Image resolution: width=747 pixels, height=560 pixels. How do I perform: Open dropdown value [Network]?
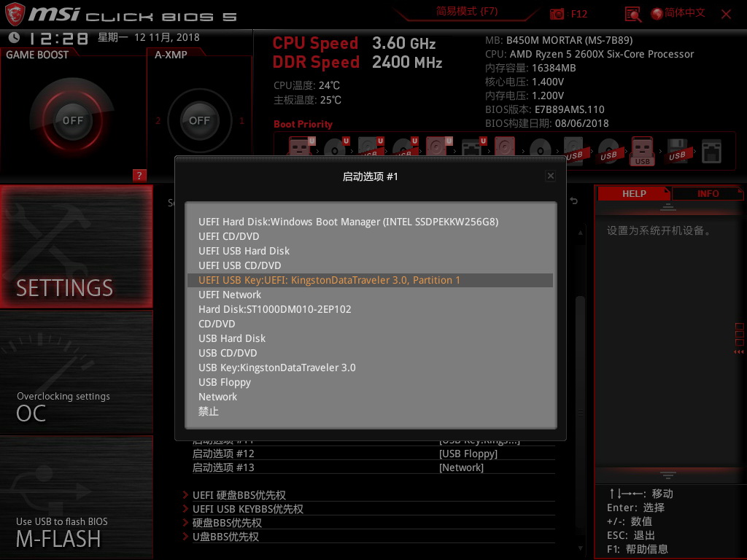(461, 467)
